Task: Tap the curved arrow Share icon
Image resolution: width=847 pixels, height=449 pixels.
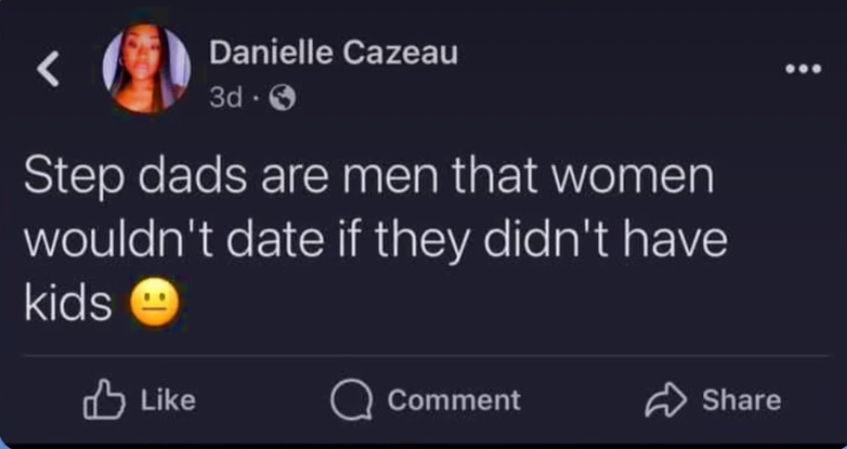Action: coord(666,400)
